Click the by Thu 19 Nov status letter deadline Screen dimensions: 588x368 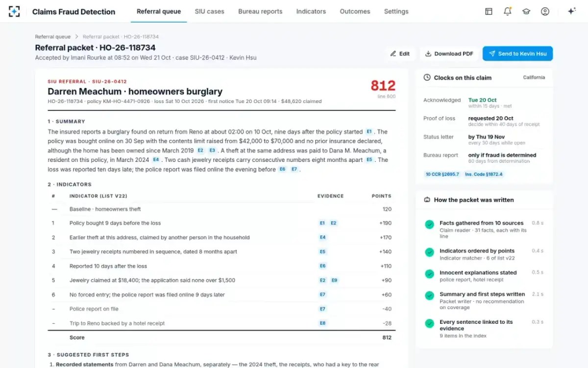487,137
